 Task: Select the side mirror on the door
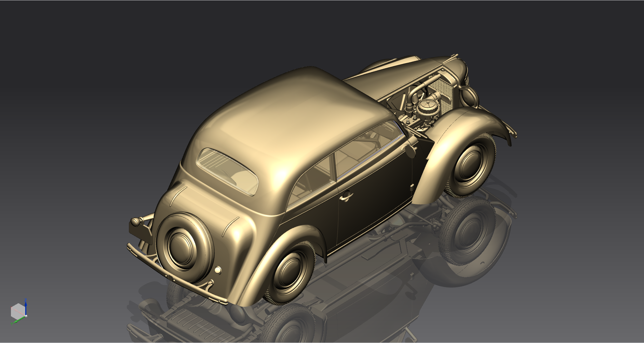click(x=409, y=149)
